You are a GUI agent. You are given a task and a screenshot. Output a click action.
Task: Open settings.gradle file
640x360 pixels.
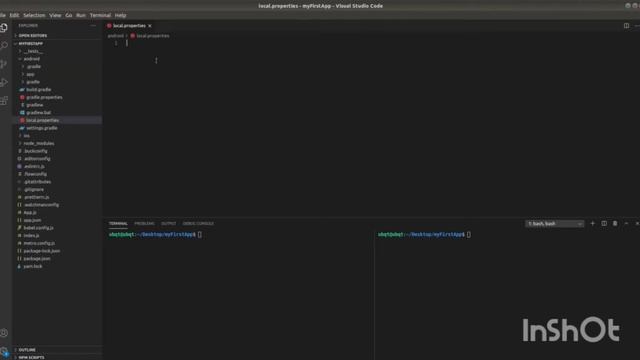[42, 128]
